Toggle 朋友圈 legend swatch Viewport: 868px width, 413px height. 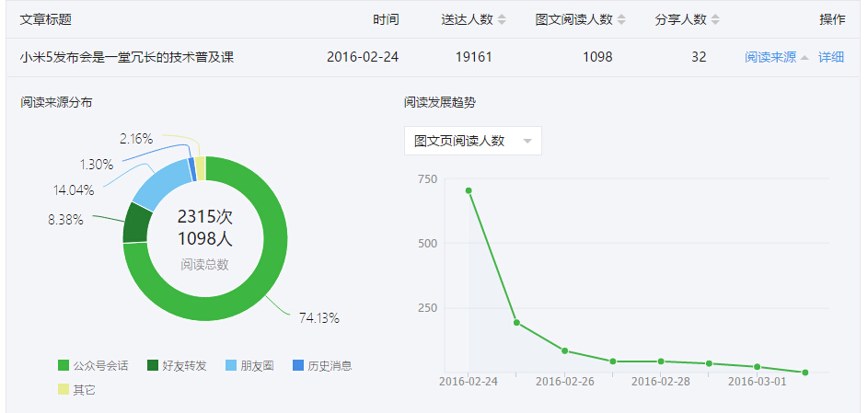point(231,365)
